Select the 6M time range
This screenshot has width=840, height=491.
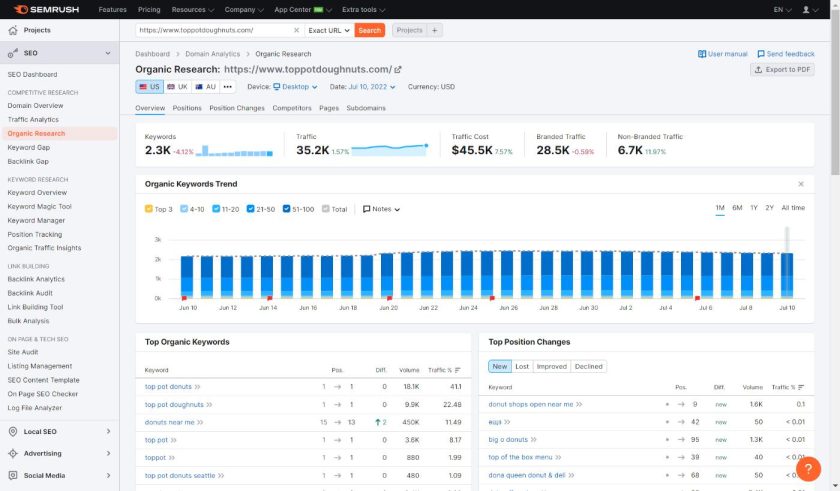pos(737,208)
